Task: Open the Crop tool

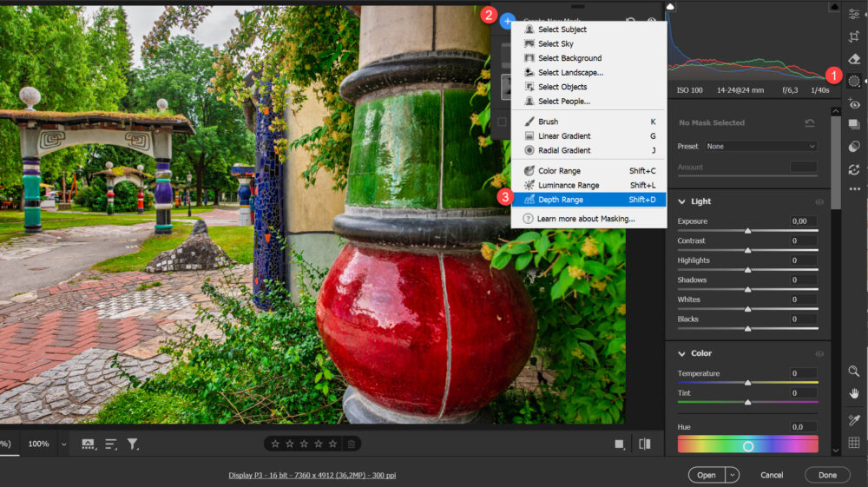Action: coord(854,36)
